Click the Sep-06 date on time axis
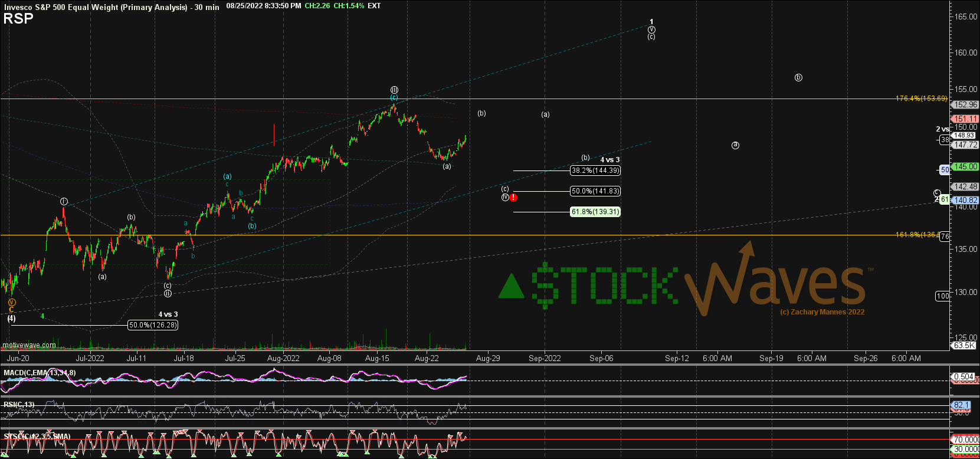980x459 pixels. click(601, 358)
